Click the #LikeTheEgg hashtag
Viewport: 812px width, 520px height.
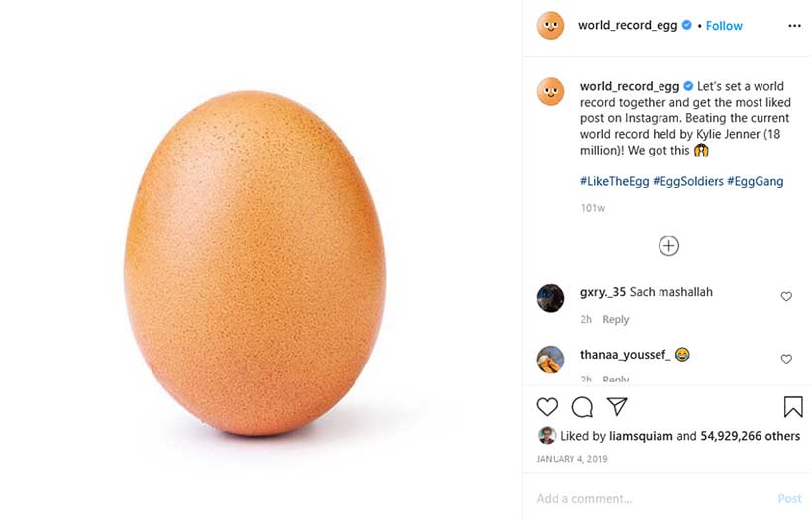pos(613,181)
